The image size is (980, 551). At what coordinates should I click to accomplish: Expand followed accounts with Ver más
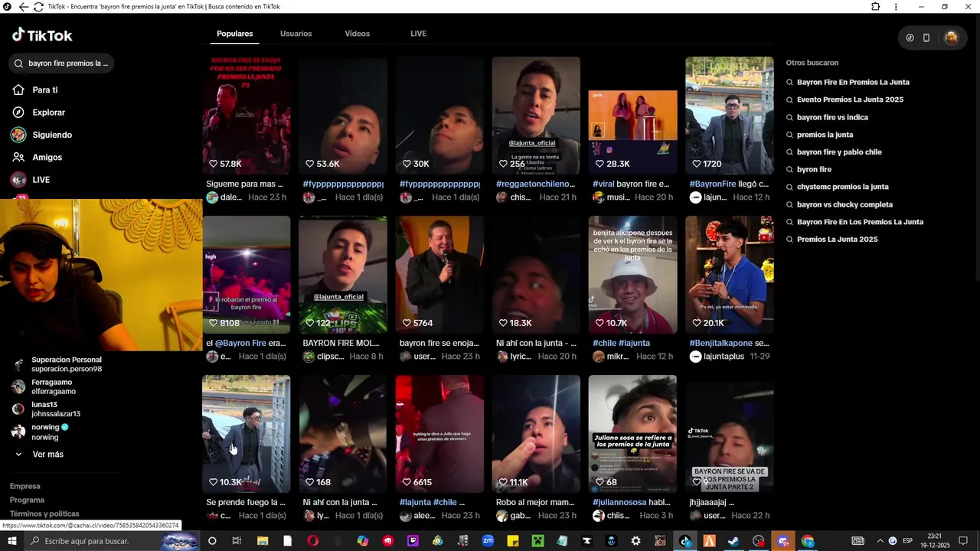pos(47,455)
